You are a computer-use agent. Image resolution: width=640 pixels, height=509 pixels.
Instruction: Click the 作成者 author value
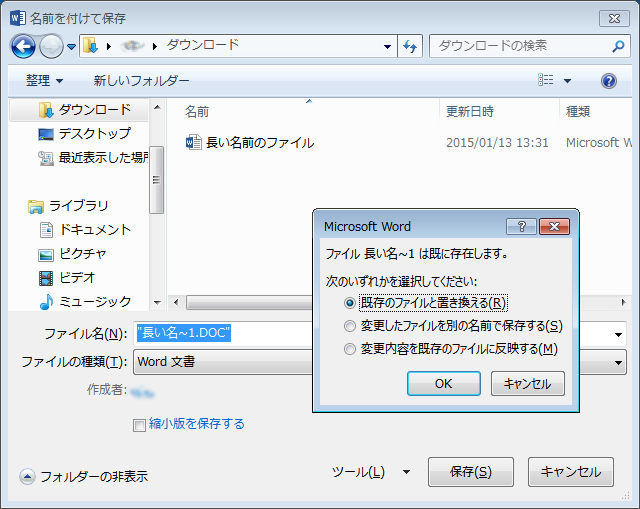tap(143, 393)
